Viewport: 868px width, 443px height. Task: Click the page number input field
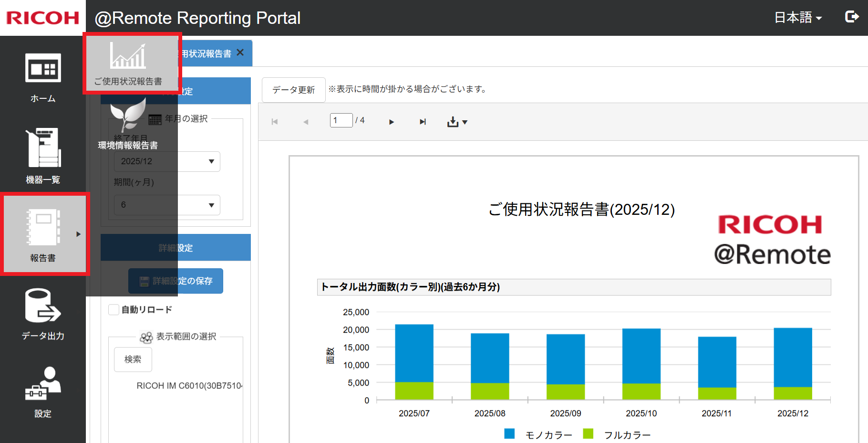pyautogui.click(x=341, y=120)
